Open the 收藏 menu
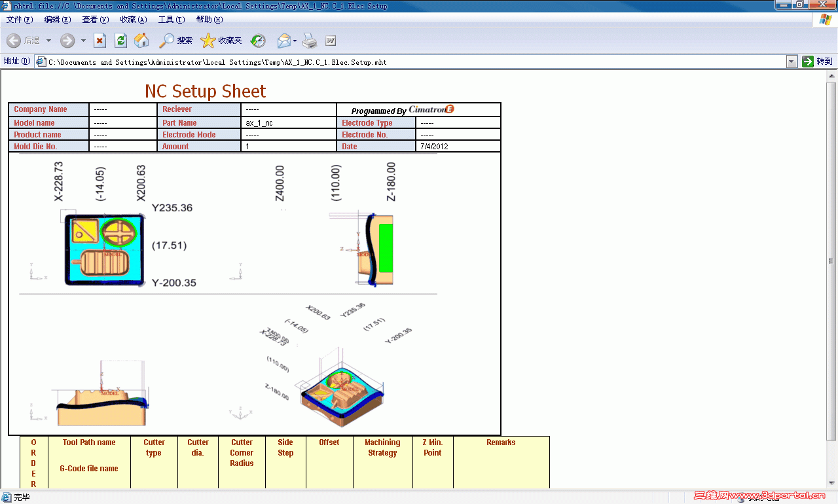The width and height of the screenshot is (838, 504). pos(133,20)
